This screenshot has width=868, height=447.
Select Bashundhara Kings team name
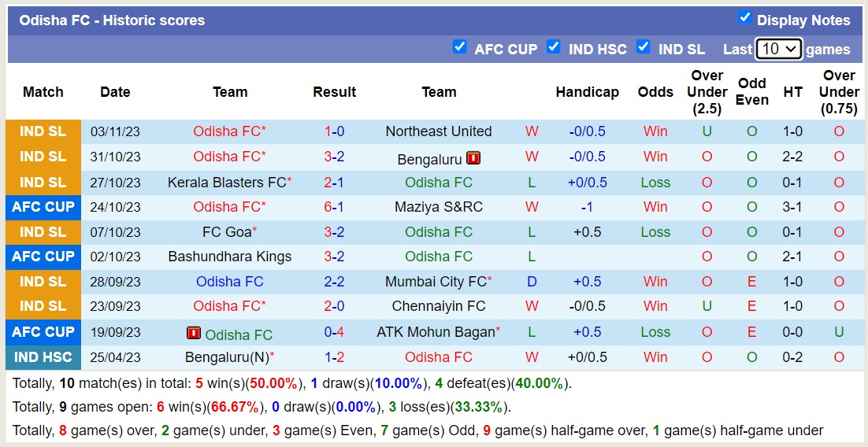pos(229,257)
